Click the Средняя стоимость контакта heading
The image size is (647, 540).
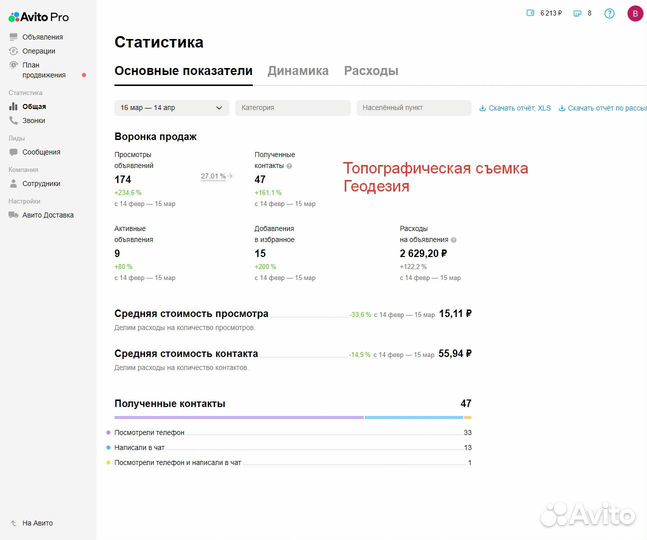[x=186, y=354]
